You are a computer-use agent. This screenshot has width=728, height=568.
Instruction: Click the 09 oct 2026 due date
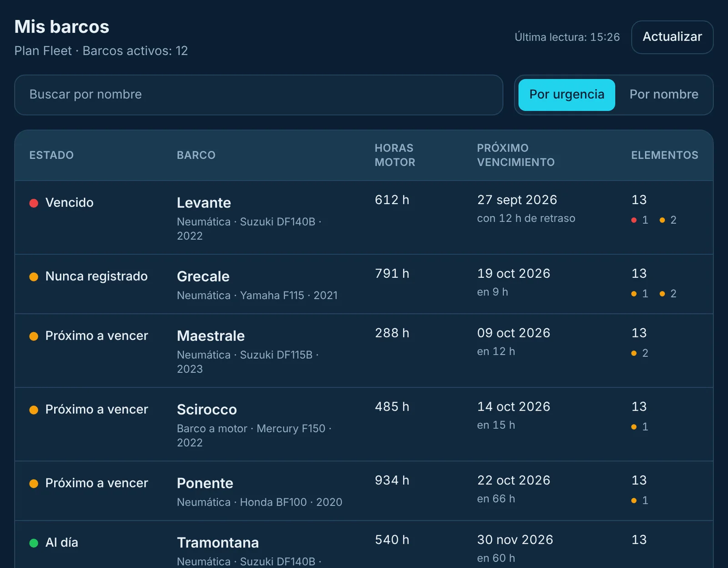[x=514, y=333]
